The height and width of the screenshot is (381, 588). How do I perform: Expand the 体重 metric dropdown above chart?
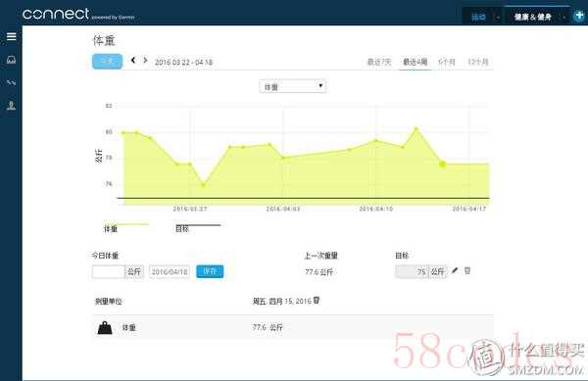(292, 86)
